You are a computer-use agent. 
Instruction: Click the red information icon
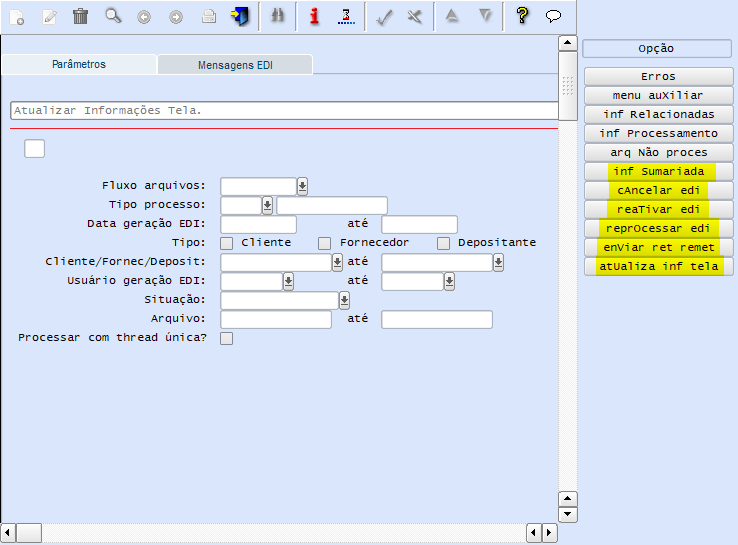[x=314, y=16]
